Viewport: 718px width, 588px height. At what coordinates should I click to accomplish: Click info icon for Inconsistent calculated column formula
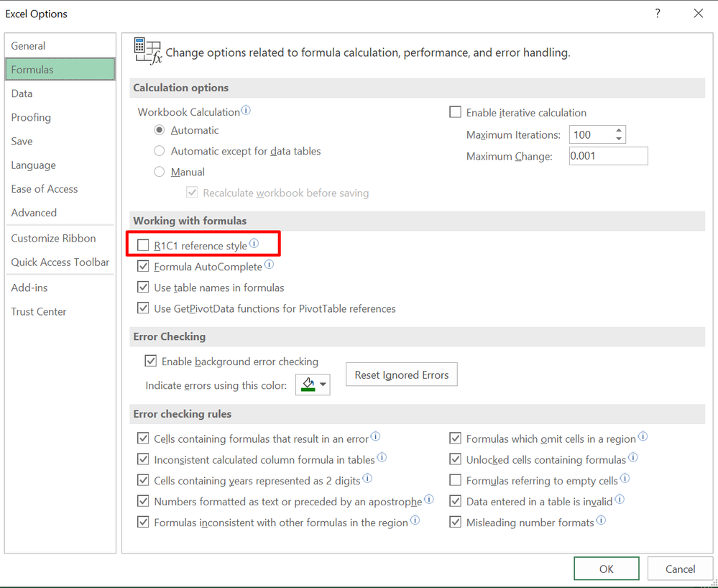[382, 457]
